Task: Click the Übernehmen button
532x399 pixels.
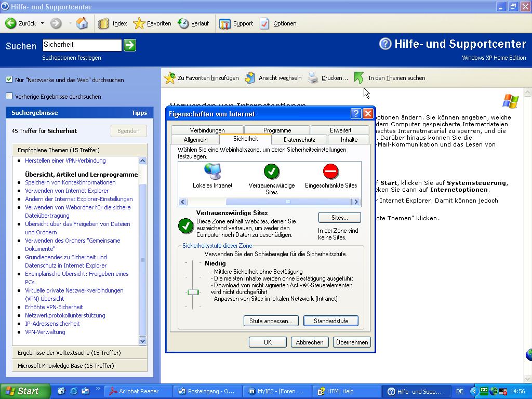Action: pos(352,342)
